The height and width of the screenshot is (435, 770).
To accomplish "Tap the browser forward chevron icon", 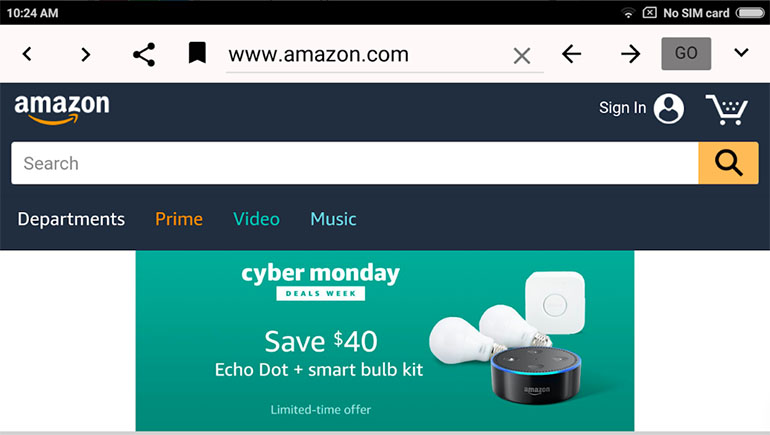I will pos(85,54).
